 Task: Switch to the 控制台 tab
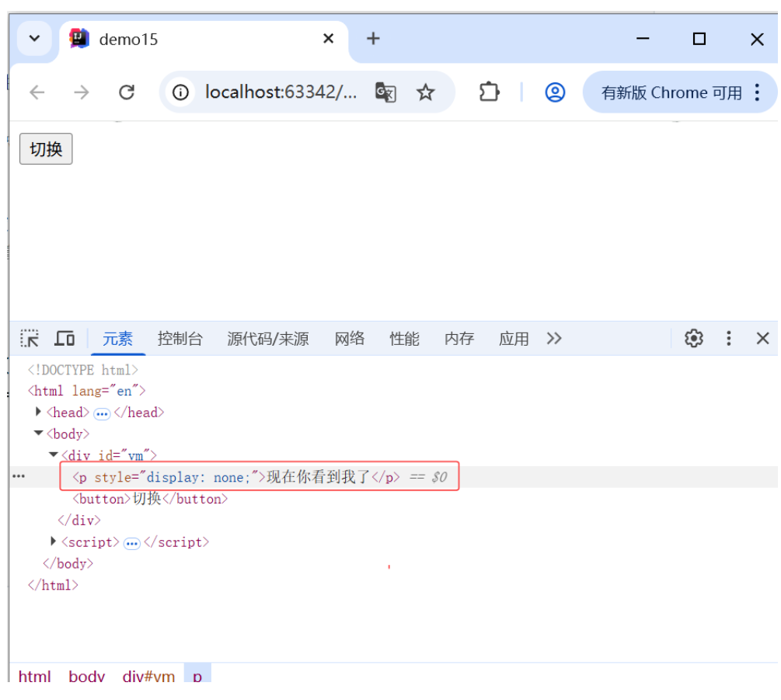click(x=180, y=339)
